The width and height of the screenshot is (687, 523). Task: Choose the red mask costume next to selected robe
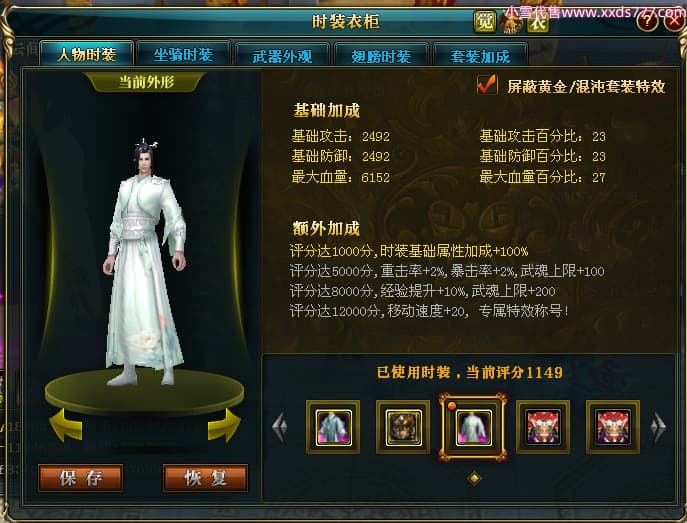pyautogui.click(x=543, y=427)
